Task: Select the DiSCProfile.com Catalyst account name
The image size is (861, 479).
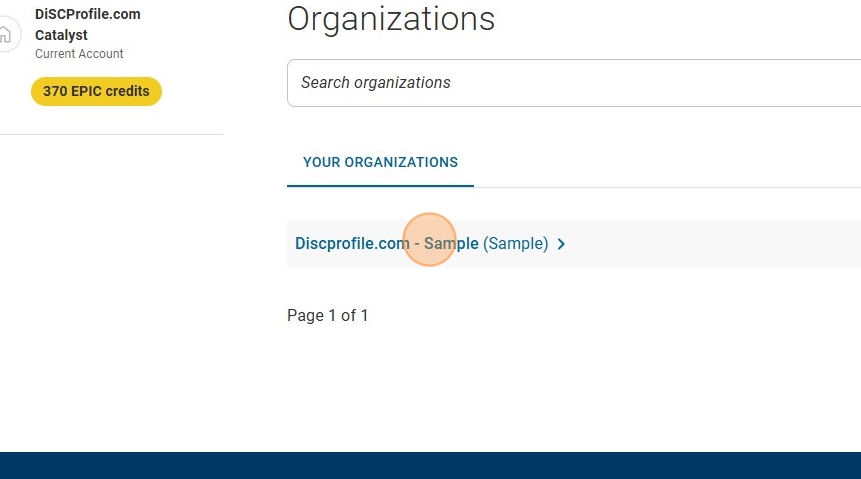Action: 88,24
